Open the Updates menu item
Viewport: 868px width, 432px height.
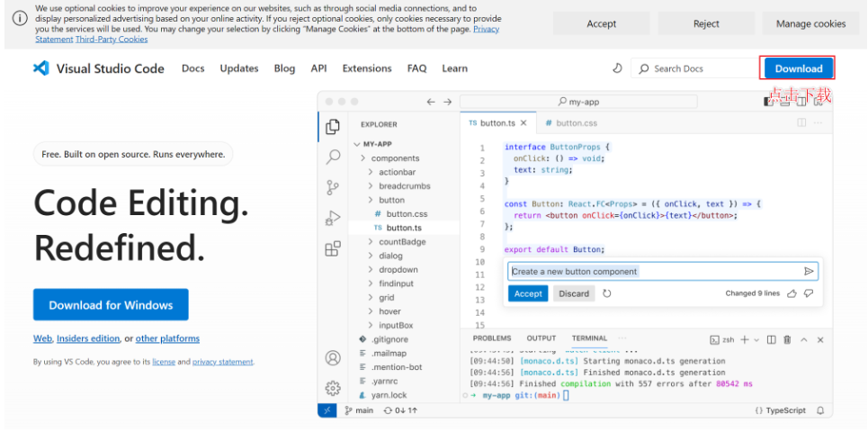239,68
